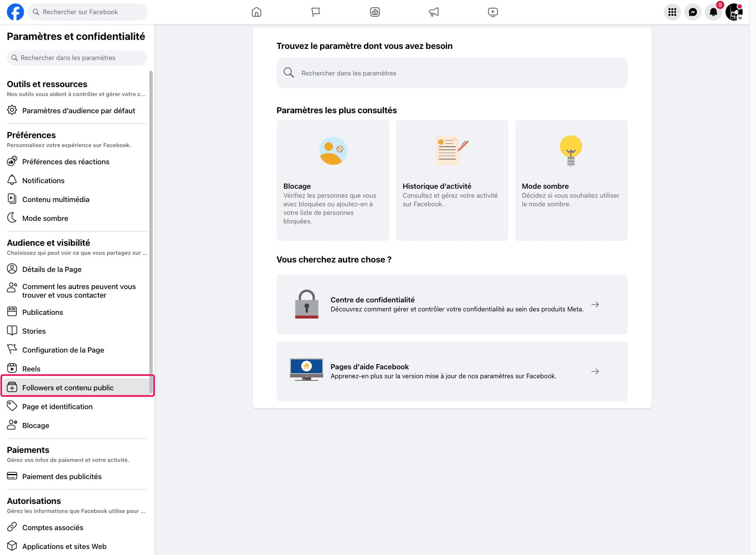Image resolution: width=756 pixels, height=555 pixels.
Task: Visit the 'Centre de confidentialité' link
Action: 451,304
